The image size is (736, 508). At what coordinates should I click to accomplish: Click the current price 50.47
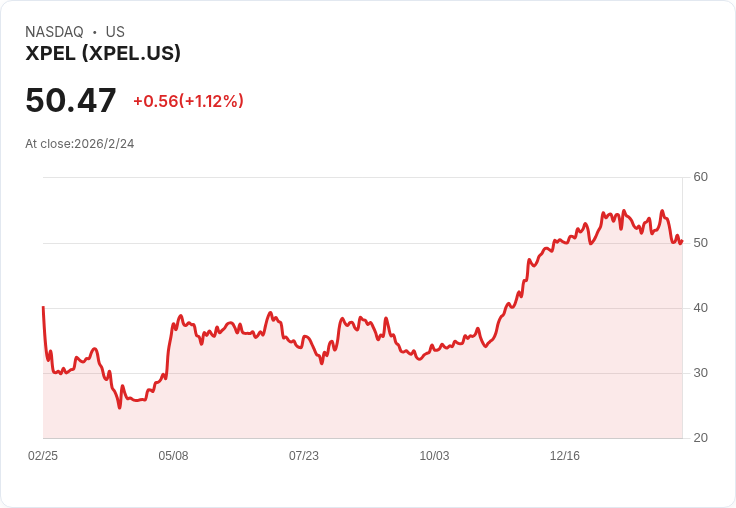pyautogui.click(x=70, y=100)
